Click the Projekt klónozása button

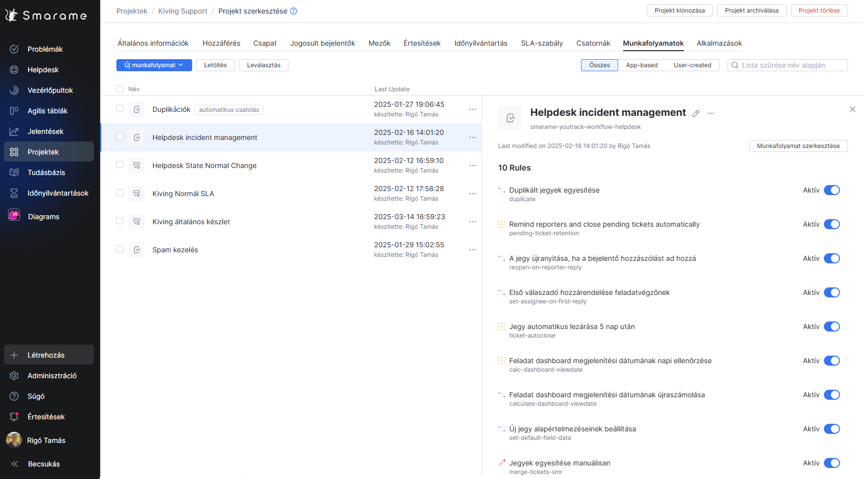pos(679,11)
